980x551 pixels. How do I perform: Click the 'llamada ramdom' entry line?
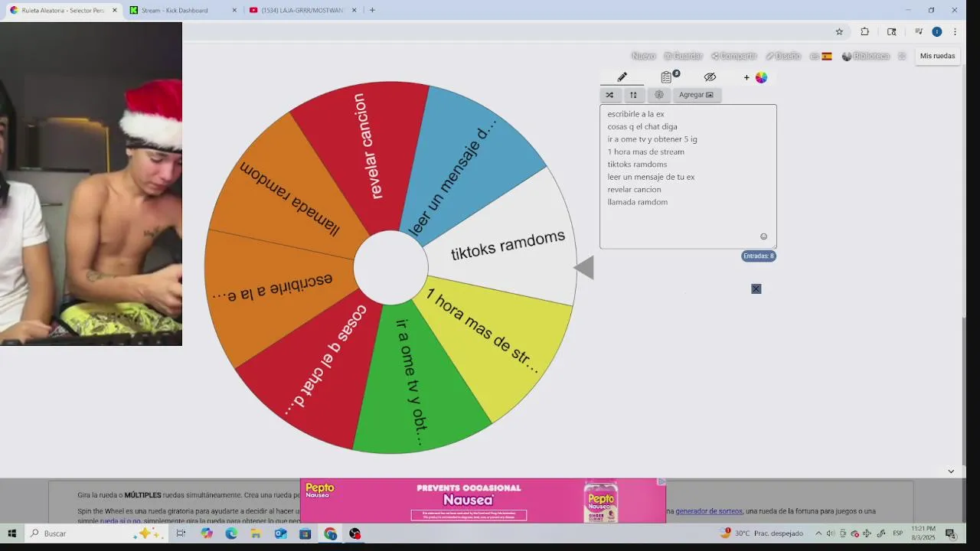click(x=637, y=202)
